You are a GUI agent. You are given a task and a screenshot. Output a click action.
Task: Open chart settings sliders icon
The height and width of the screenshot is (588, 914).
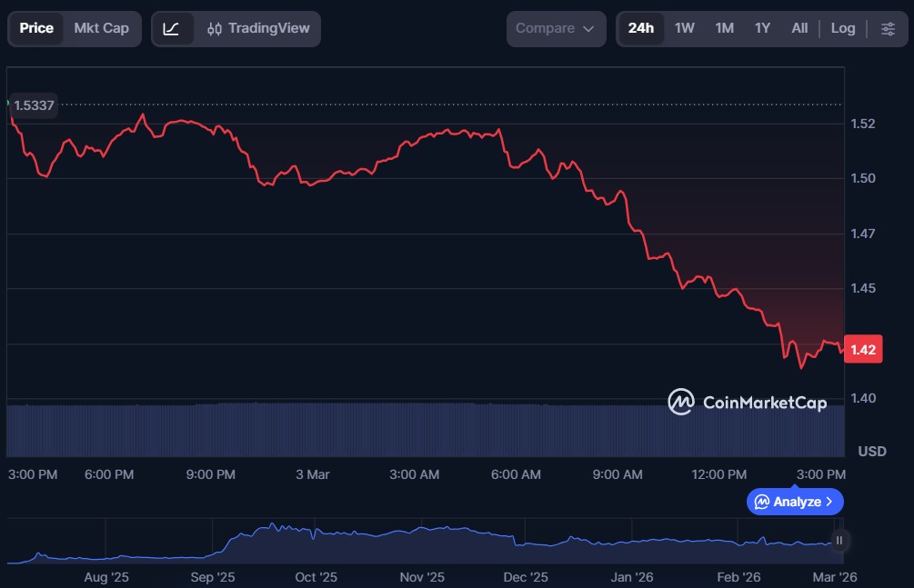(x=888, y=28)
